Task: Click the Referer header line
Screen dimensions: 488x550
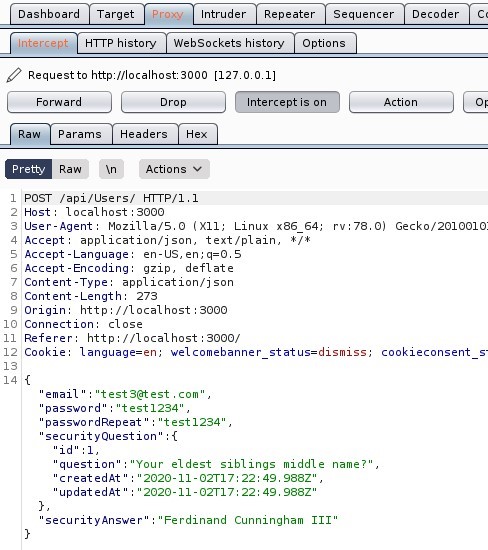Action: click(132, 338)
